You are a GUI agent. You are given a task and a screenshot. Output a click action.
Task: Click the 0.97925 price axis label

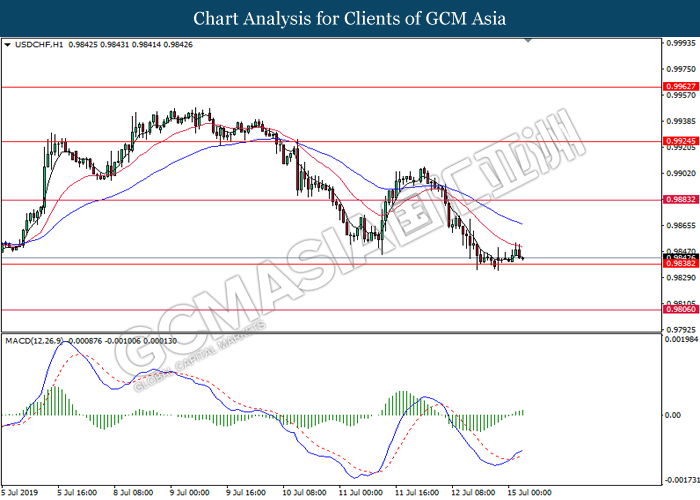[x=681, y=329]
